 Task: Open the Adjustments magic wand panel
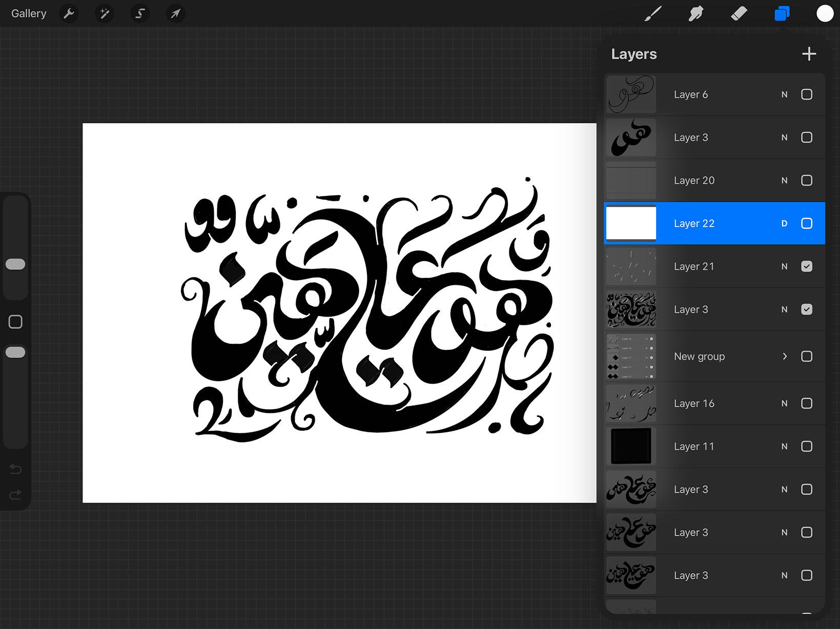pyautogui.click(x=105, y=13)
